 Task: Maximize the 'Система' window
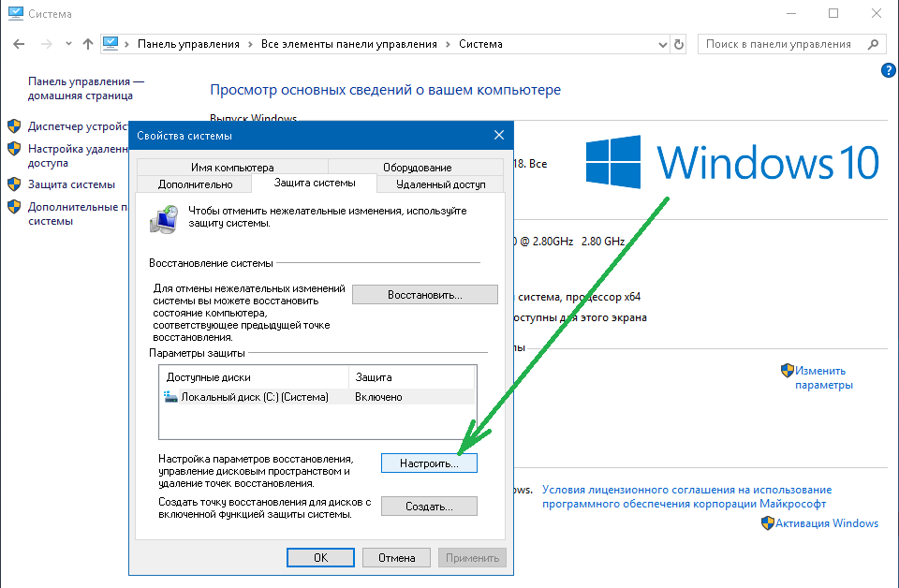(x=833, y=13)
